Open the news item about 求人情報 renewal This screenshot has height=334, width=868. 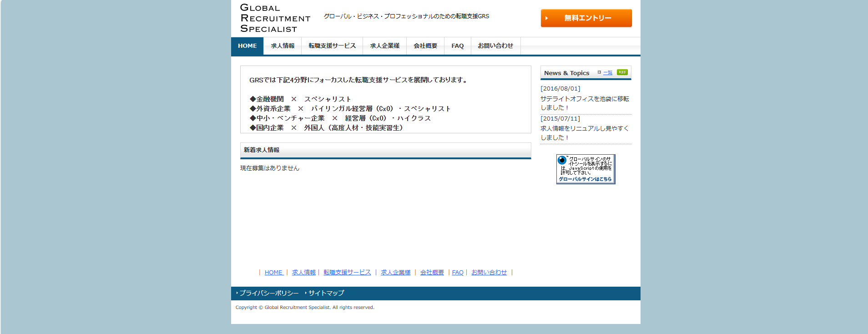pos(585,133)
